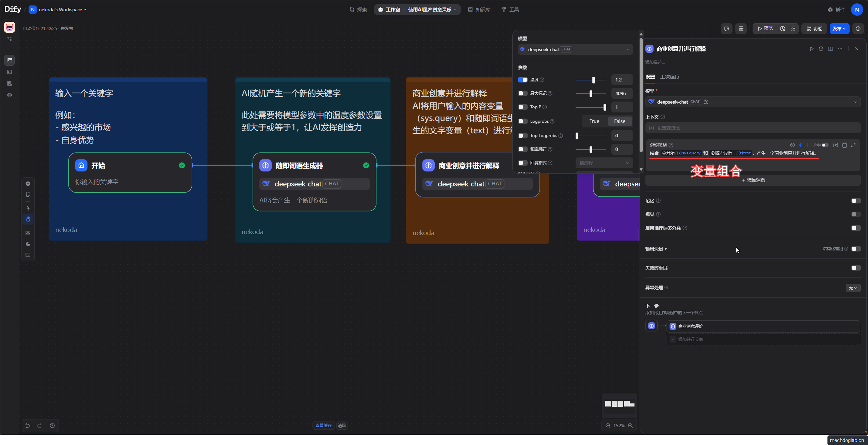The width and height of the screenshot is (868, 445).
Task: Click the zoom in magnifier icon
Action: tap(630, 425)
